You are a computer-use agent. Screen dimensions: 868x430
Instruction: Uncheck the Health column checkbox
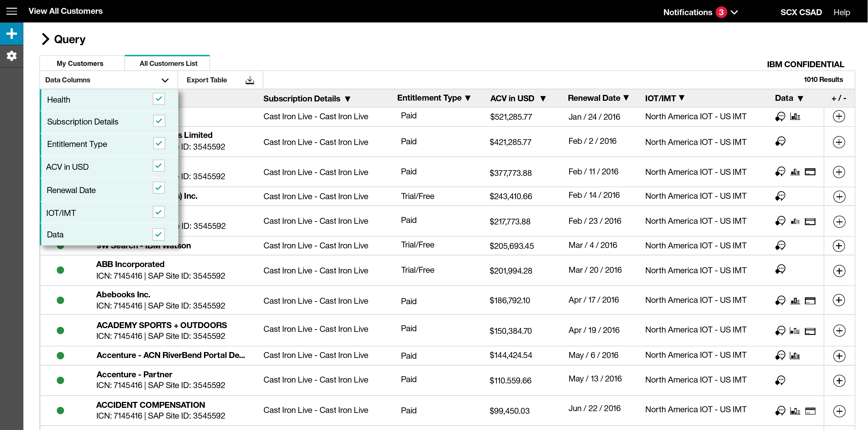[x=159, y=99]
